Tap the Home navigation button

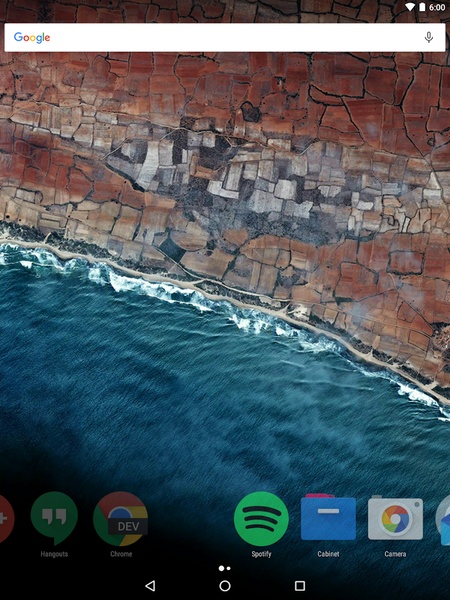coord(225,585)
